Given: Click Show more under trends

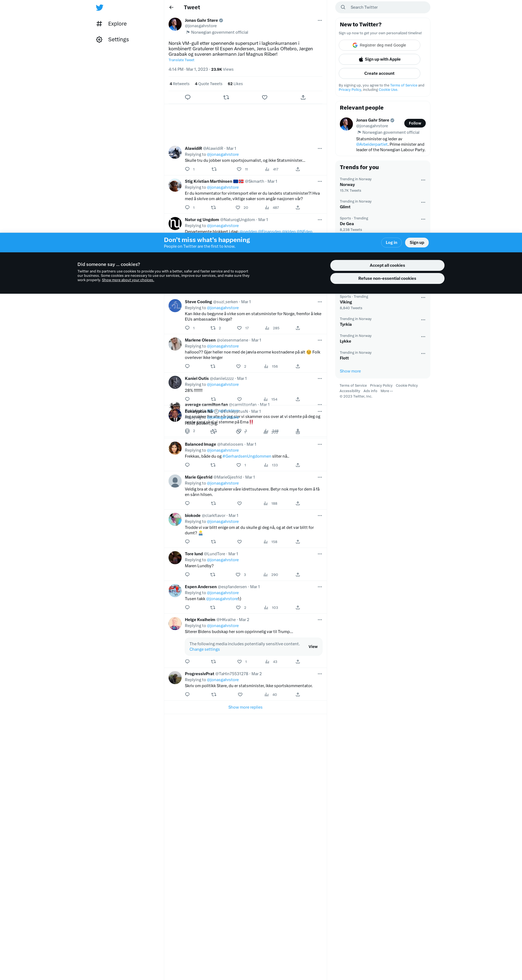Looking at the screenshot, I should coord(350,371).
